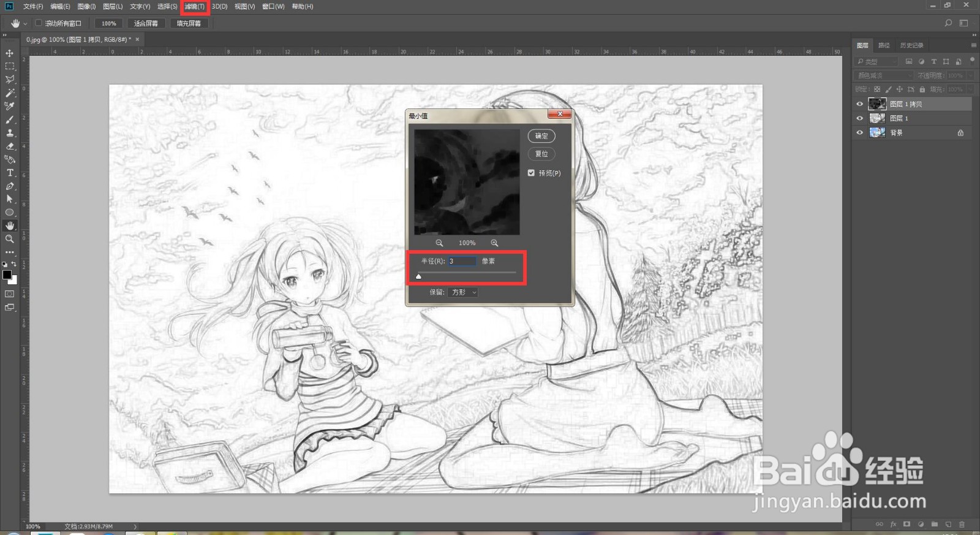Image resolution: width=980 pixels, height=535 pixels.
Task: Select the Clone Stamp tool
Action: pos(10,133)
